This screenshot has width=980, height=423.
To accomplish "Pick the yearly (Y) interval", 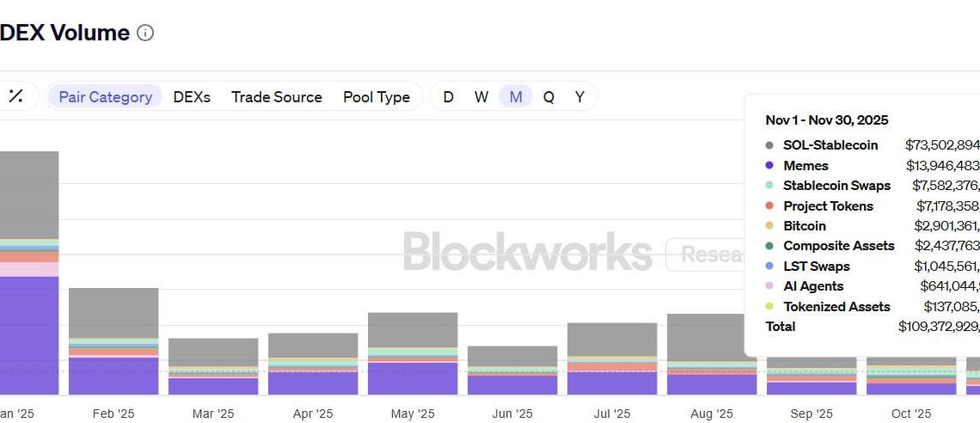I will pyautogui.click(x=580, y=97).
